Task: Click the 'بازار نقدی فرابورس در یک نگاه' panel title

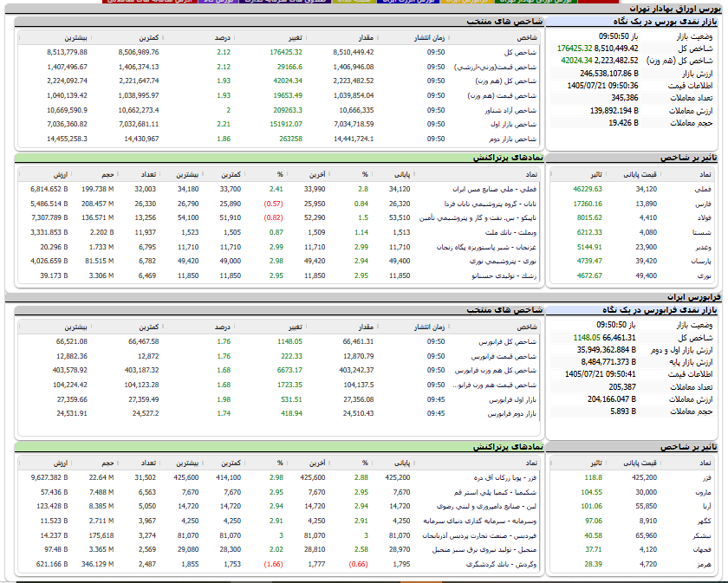Action: 660,309
